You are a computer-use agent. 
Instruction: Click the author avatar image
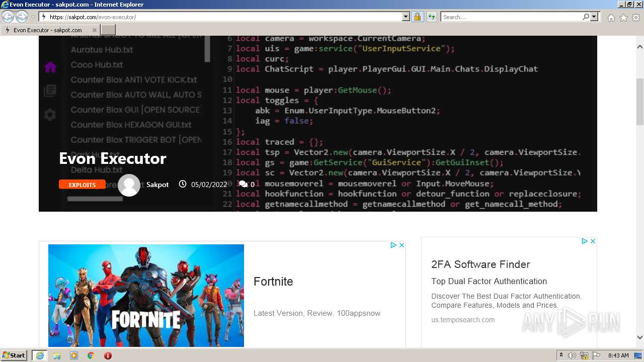tap(129, 185)
